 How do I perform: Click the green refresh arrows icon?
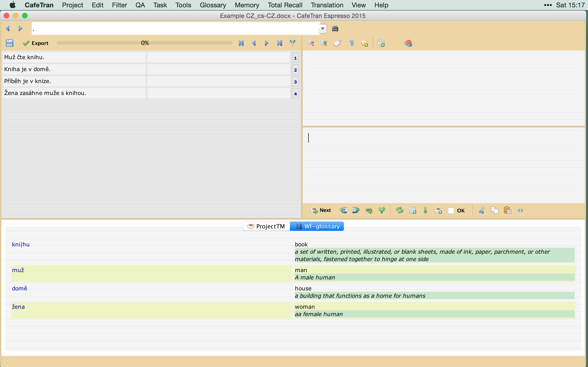point(399,210)
